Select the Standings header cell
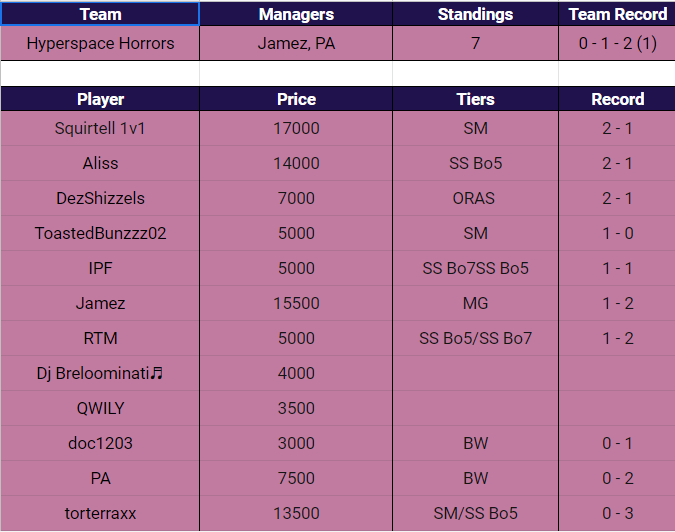 [475, 14]
